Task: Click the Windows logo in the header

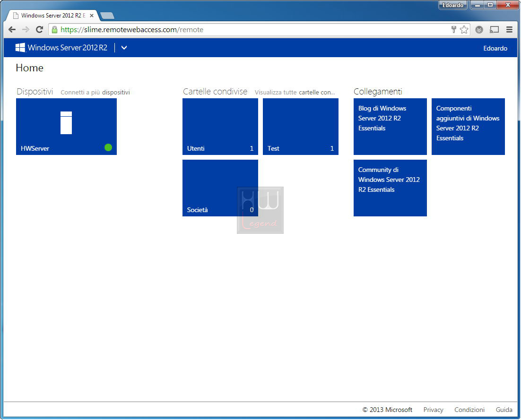Action: (x=20, y=47)
